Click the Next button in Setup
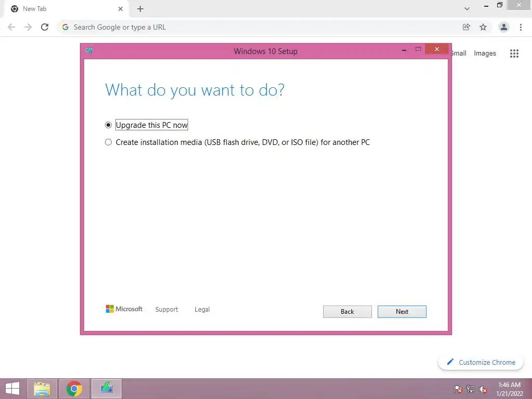This screenshot has width=532, height=399. coord(402,312)
